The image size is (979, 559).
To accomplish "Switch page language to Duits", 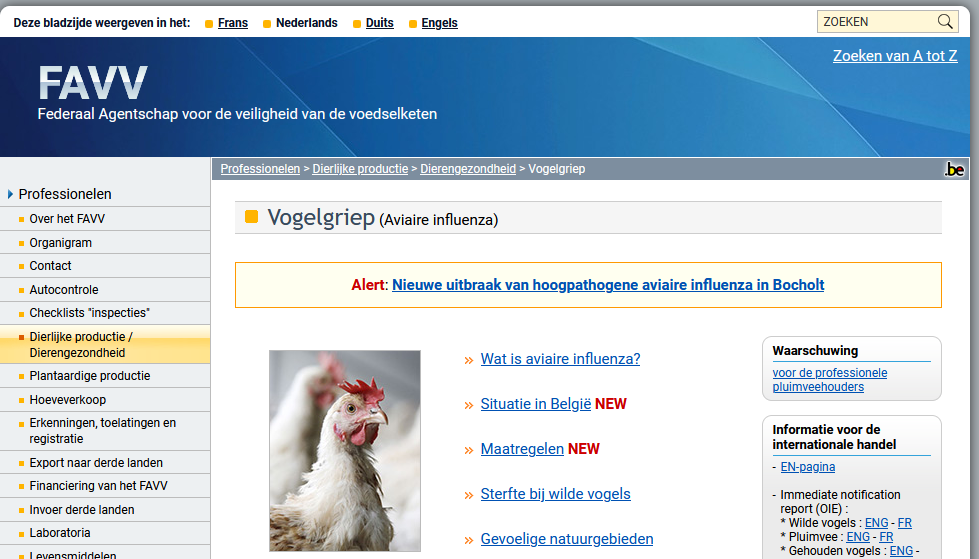I will pyautogui.click(x=380, y=23).
